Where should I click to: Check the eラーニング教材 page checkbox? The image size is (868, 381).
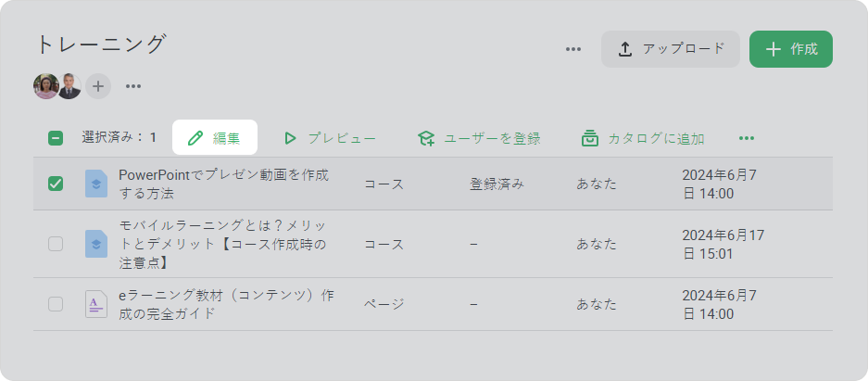pos(56,304)
